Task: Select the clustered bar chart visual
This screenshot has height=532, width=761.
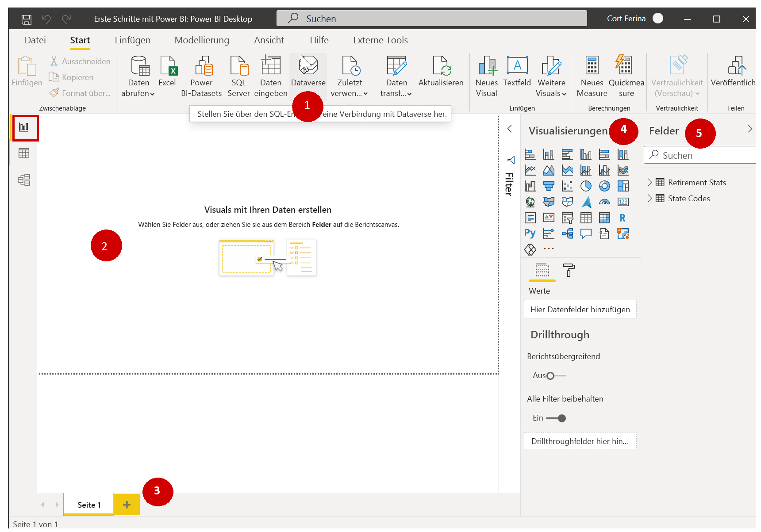Action: tap(567, 154)
